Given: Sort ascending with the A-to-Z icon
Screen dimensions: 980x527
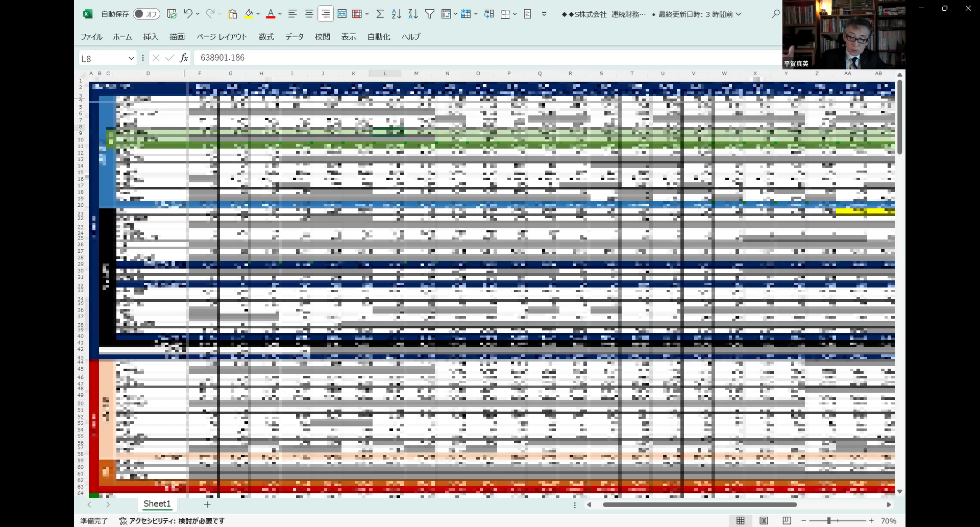Looking at the screenshot, I should [396, 14].
